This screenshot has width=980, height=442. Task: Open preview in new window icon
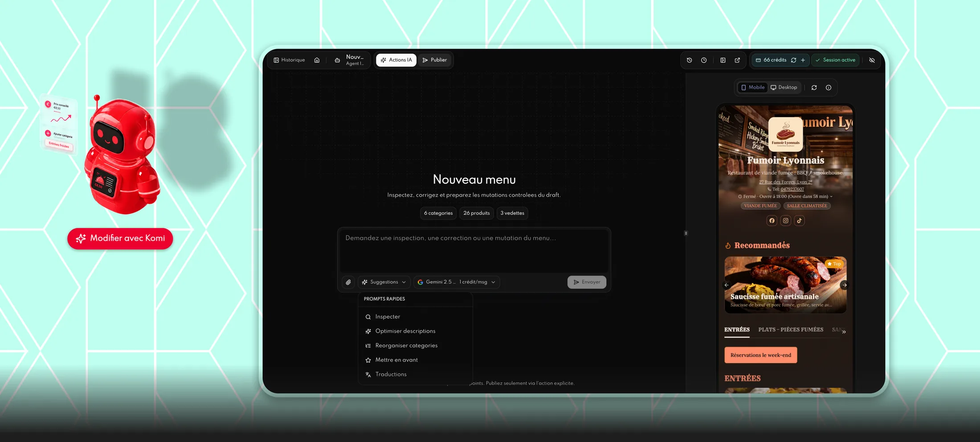pos(737,60)
